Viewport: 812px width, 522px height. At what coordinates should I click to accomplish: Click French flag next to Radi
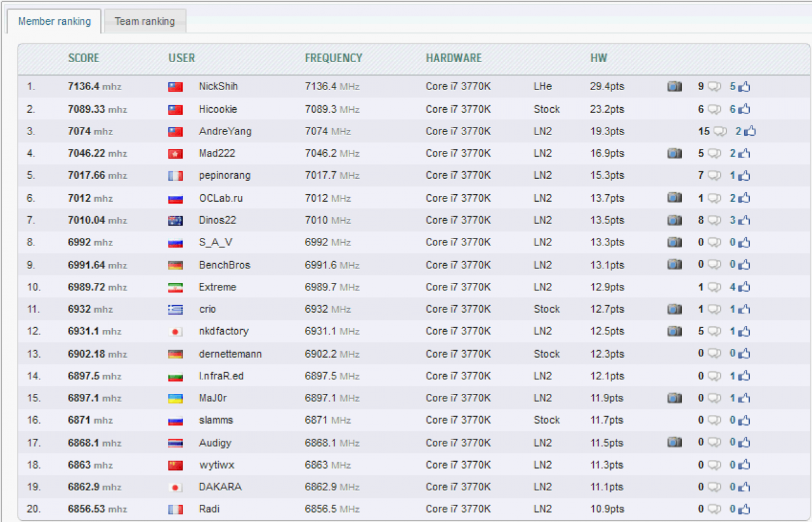tap(175, 509)
